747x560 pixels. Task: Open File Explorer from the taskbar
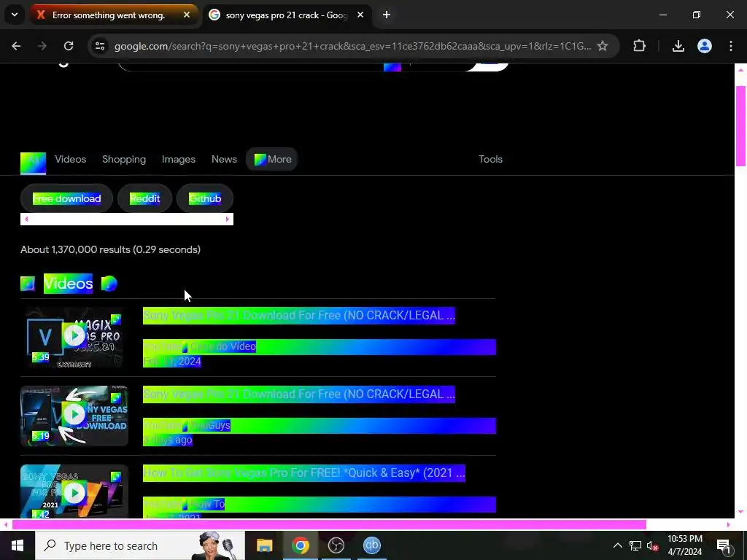click(264, 545)
